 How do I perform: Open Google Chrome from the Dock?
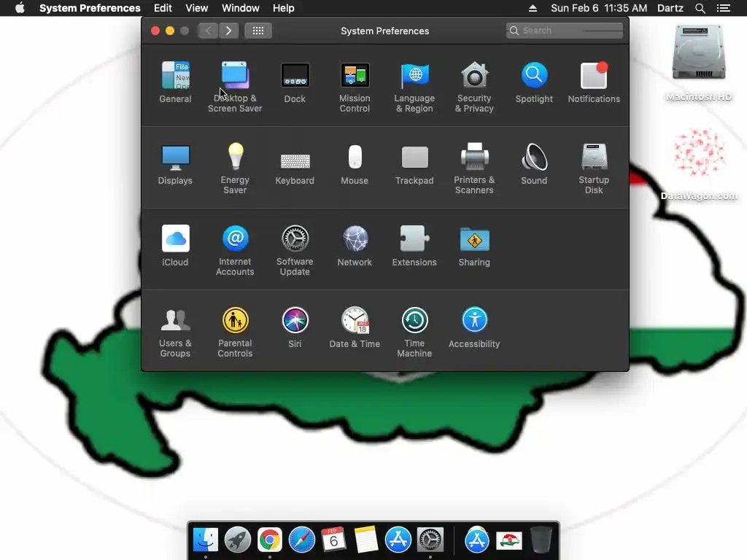point(270,540)
